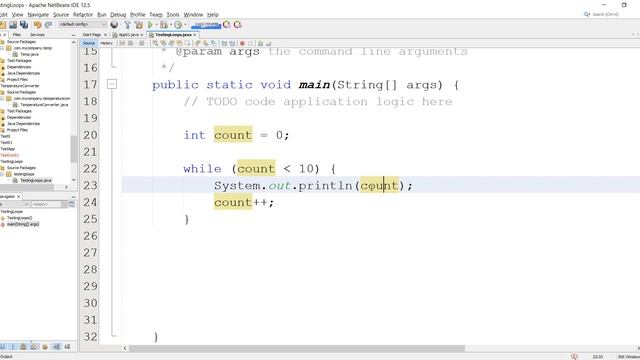Collapse the main method code fold
The image size is (640, 360).
(112, 84)
